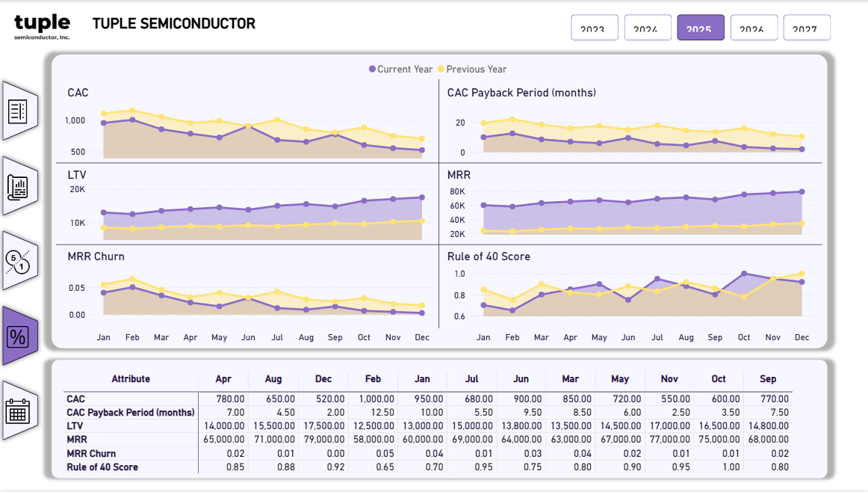Viewport: 868px width, 492px height.
Task: Toggle the Current Year legend item
Action: pos(400,70)
